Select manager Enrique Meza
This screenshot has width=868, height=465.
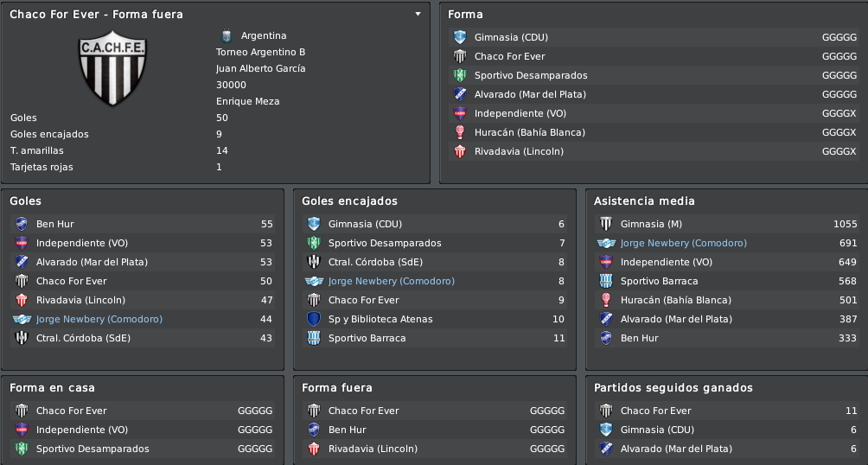point(248,101)
